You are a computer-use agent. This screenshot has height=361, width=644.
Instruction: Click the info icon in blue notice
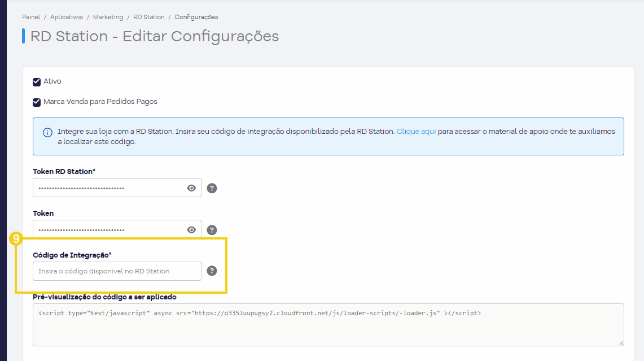click(x=47, y=132)
